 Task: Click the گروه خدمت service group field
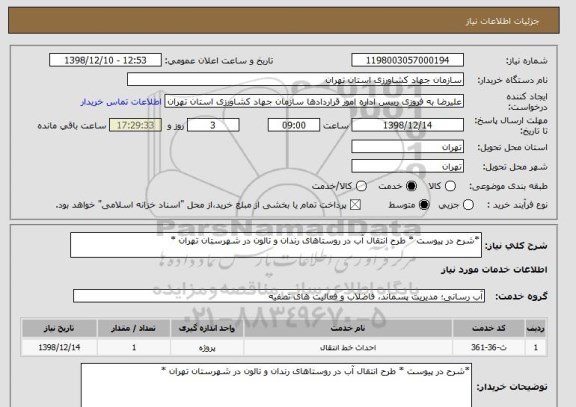279,296
